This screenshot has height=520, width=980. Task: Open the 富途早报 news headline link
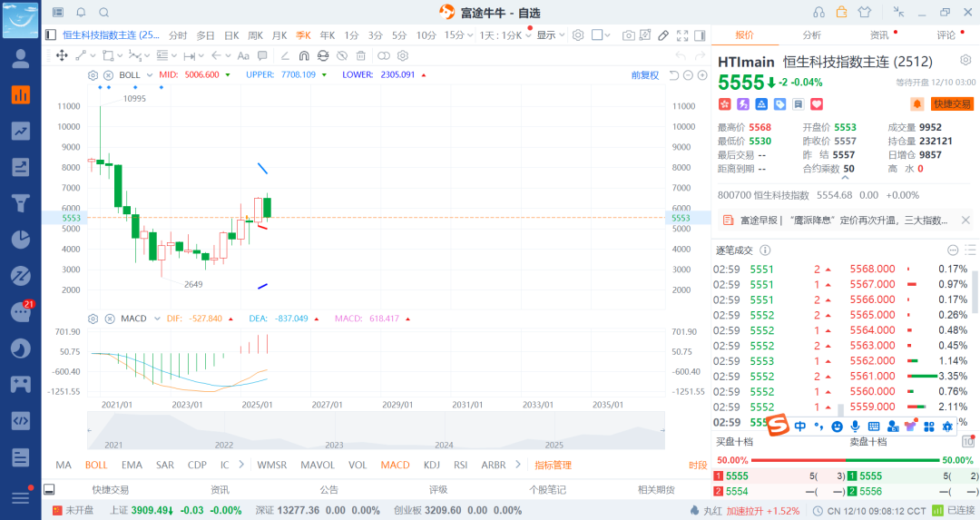pyautogui.click(x=844, y=220)
